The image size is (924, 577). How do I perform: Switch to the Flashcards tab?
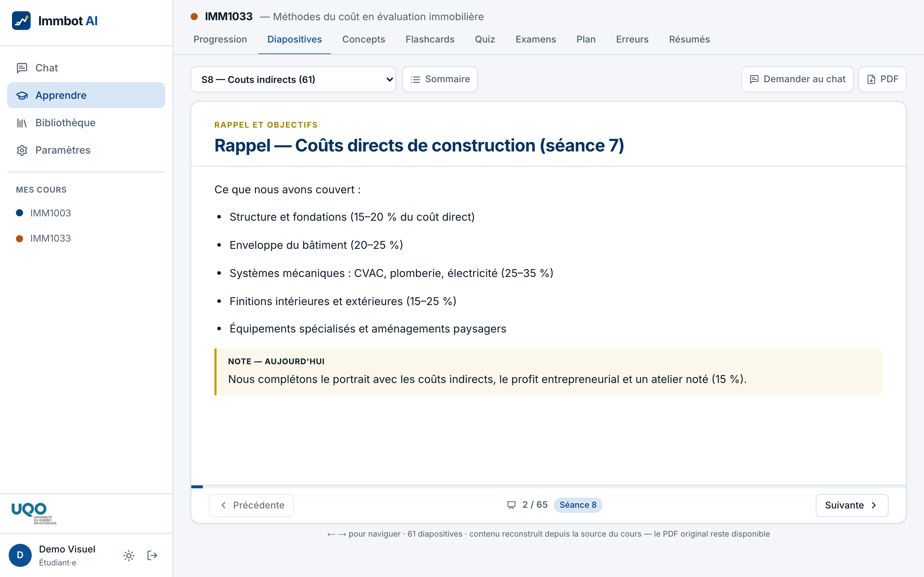pos(430,39)
